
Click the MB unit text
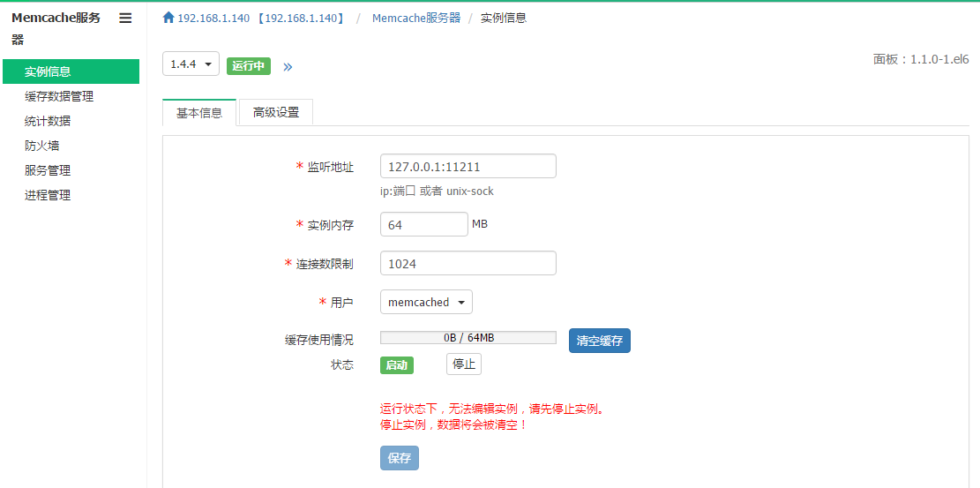click(x=479, y=223)
